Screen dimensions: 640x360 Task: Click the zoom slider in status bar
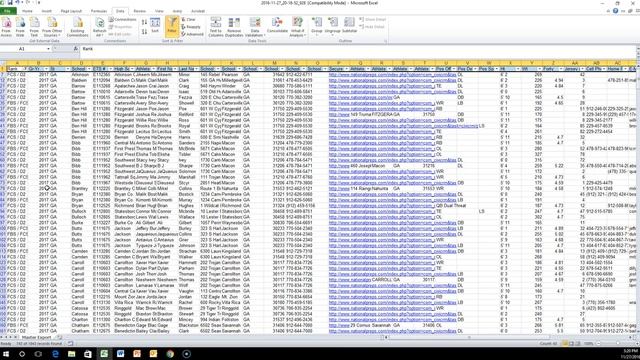tap(617, 344)
